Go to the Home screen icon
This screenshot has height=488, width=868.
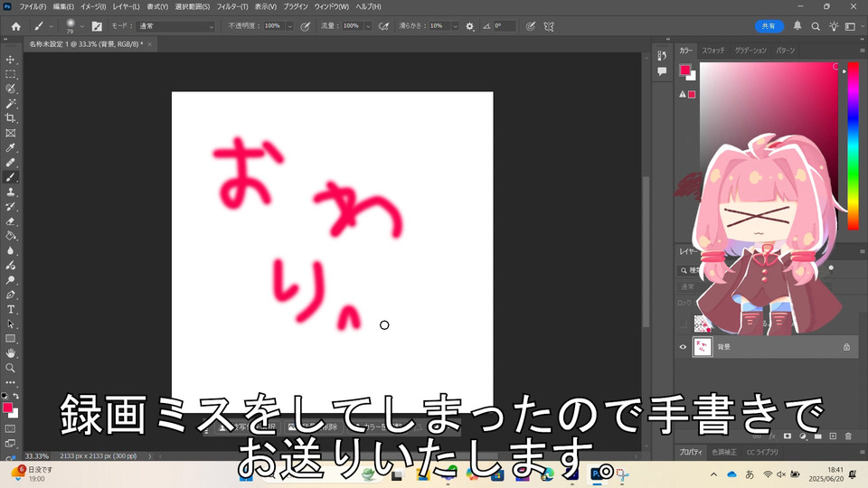coord(16,26)
